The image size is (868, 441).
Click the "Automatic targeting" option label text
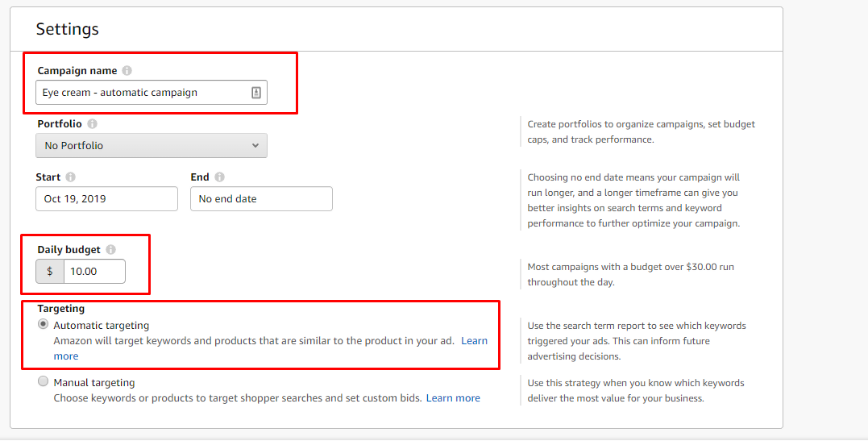pyautogui.click(x=102, y=325)
